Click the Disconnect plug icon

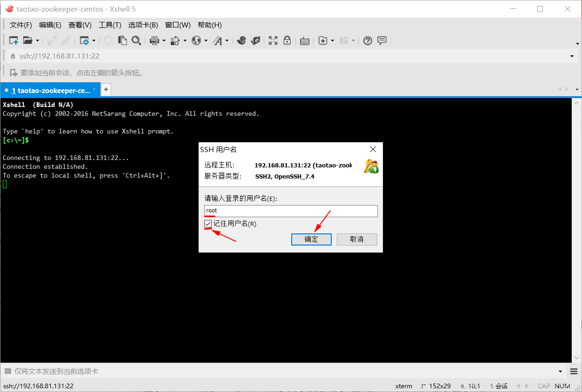tap(52, 41)
